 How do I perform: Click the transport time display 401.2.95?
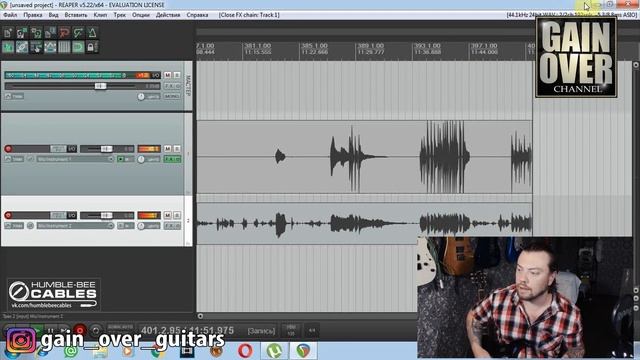[187, 330]
